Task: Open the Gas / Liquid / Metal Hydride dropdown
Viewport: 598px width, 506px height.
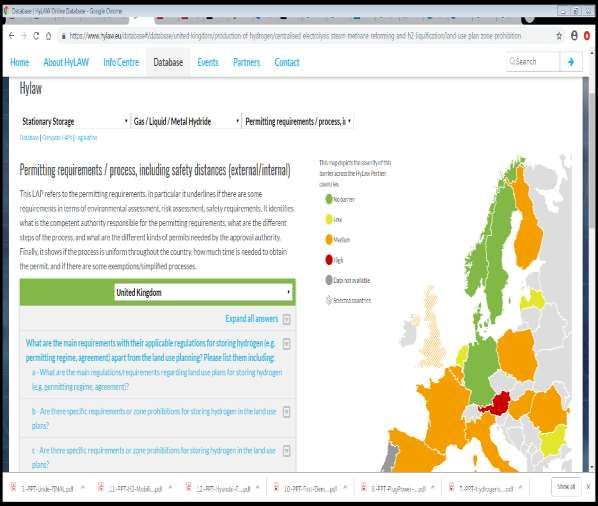Action: (x=186, y=122)
